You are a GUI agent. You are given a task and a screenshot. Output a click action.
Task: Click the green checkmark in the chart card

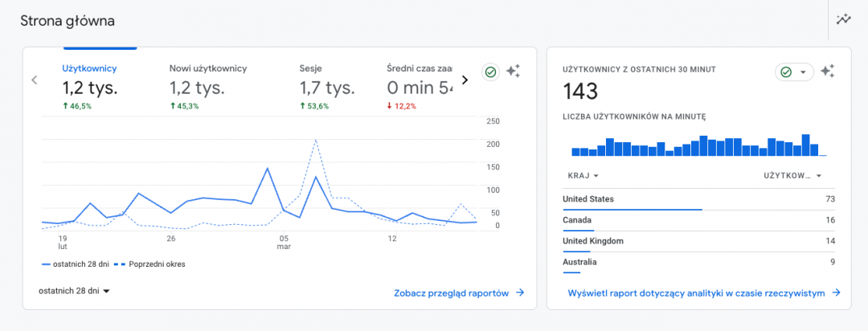(489, 72)
